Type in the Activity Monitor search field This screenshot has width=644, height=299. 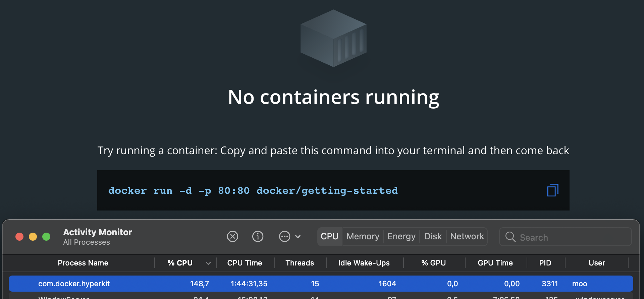570,237
